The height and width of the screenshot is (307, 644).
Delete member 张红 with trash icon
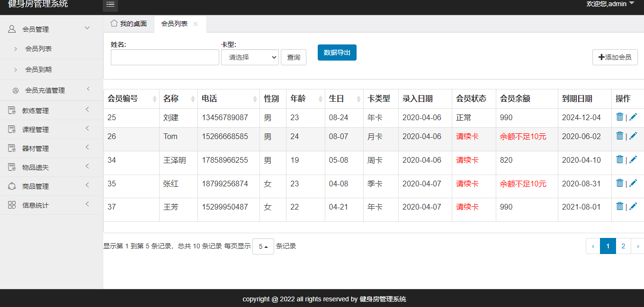(x=619, y=183)
